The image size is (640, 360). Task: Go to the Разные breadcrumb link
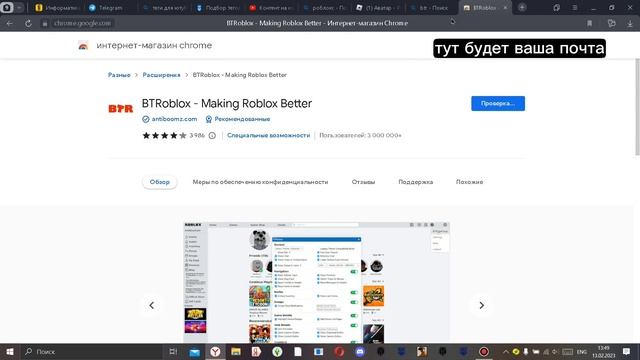click(119, 75)
